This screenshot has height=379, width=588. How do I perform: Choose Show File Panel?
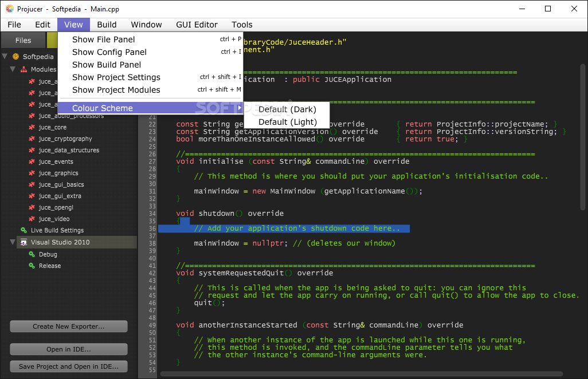click(x=151, y=40)
